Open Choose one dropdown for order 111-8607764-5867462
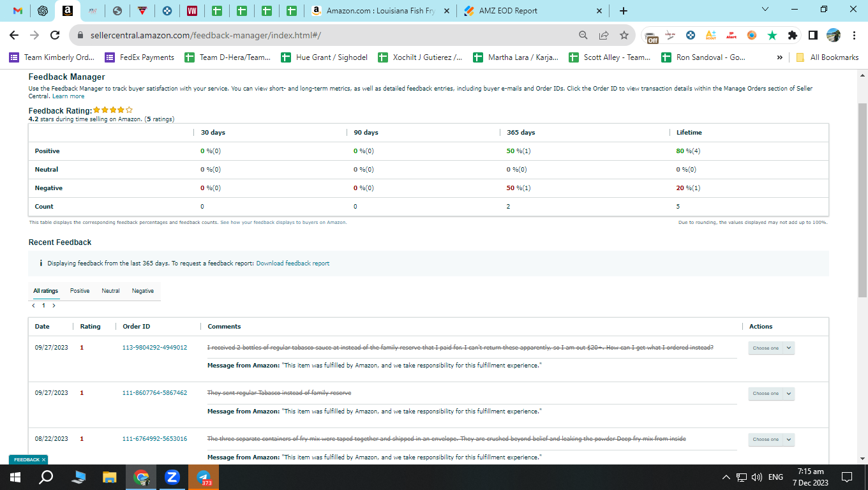 (771, 393)
